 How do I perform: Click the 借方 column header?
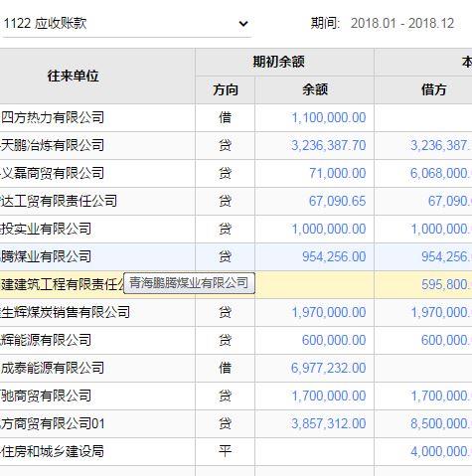tap(434, 89)
